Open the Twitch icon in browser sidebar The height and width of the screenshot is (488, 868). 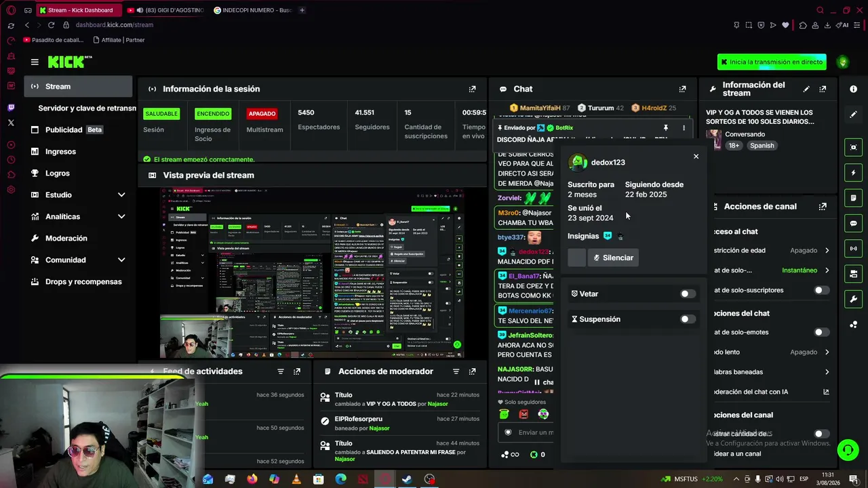[11, 108]
